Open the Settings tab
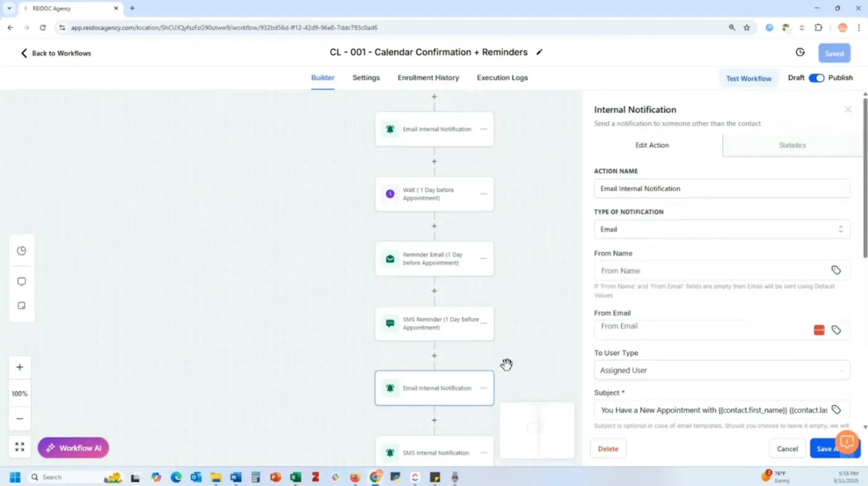Image resolution: width=868 pixels, height=486 pixels. coord(366,78)
